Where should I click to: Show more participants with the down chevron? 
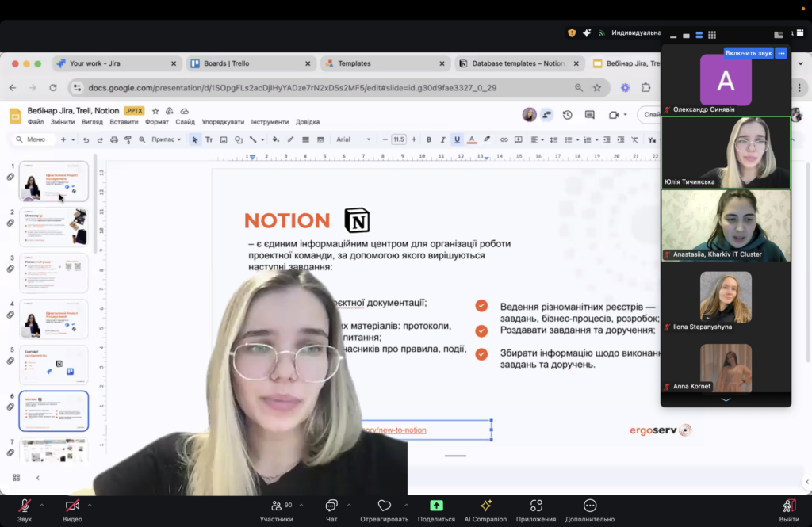point(726,399)
